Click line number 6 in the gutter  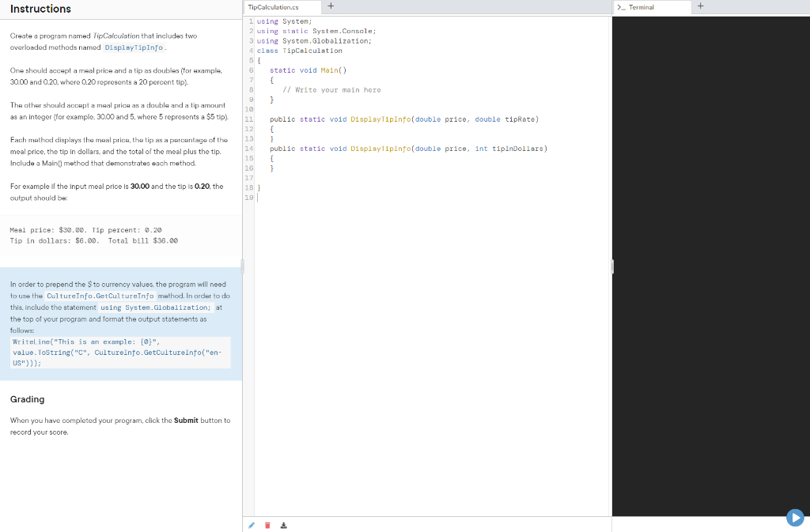pyautogui.click(x=249, y=70)
